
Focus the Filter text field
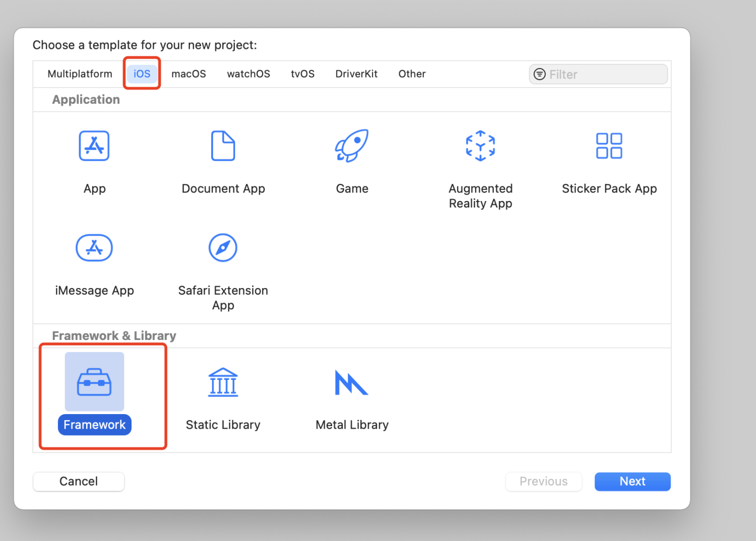pos(598,74)
